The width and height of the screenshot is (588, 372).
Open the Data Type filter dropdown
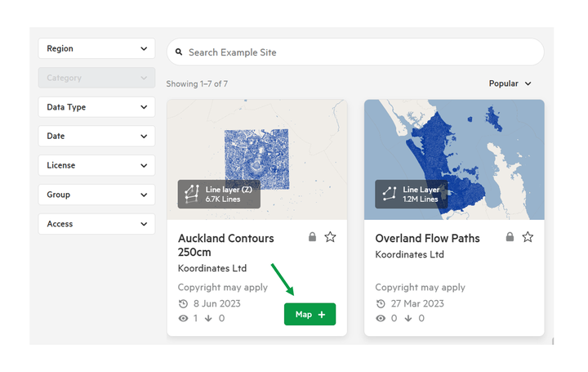96,107
